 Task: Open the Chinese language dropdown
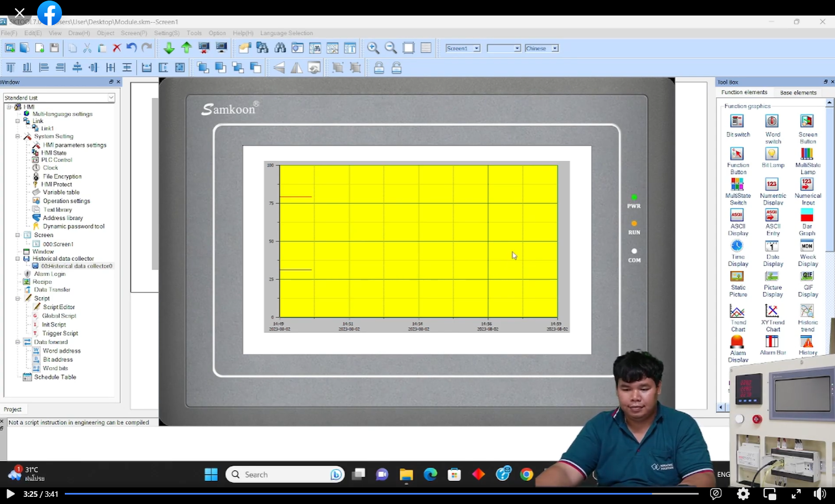click(x=555, y=48)
